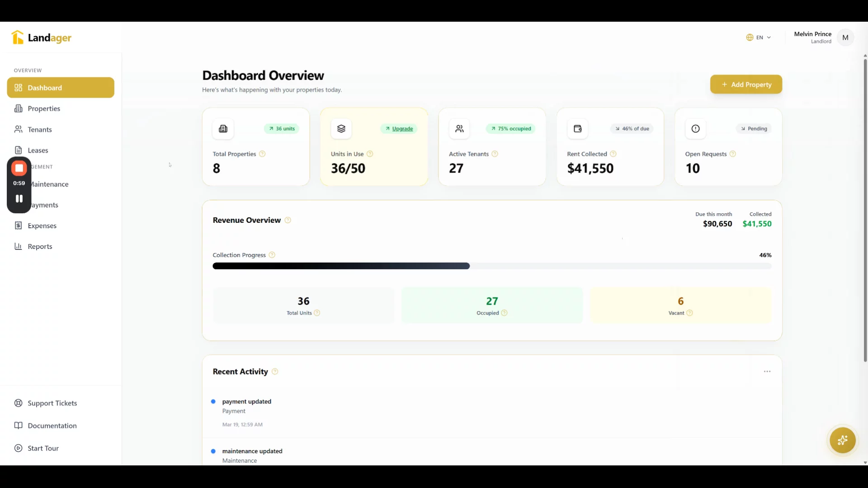Open Payments in the sidebar

[x=61, y=205]
